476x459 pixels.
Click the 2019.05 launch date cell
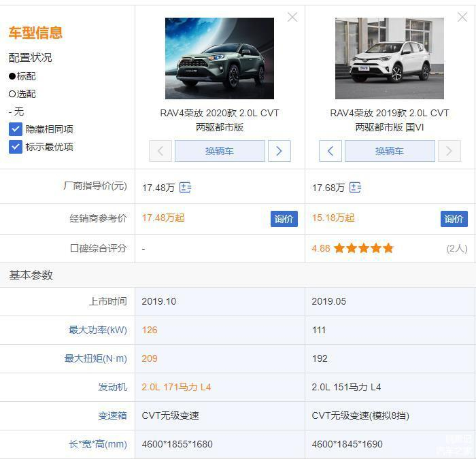(390, 301)
